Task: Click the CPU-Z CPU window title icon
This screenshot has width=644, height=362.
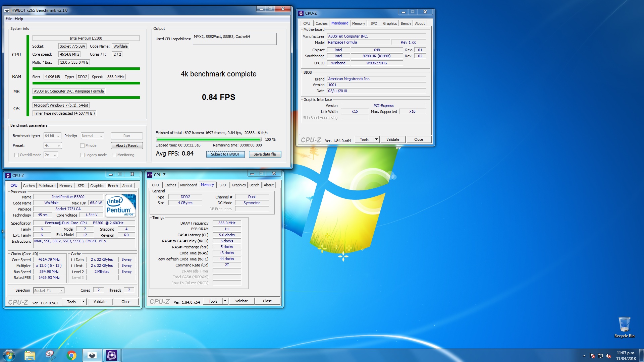Action: (8, 175)
